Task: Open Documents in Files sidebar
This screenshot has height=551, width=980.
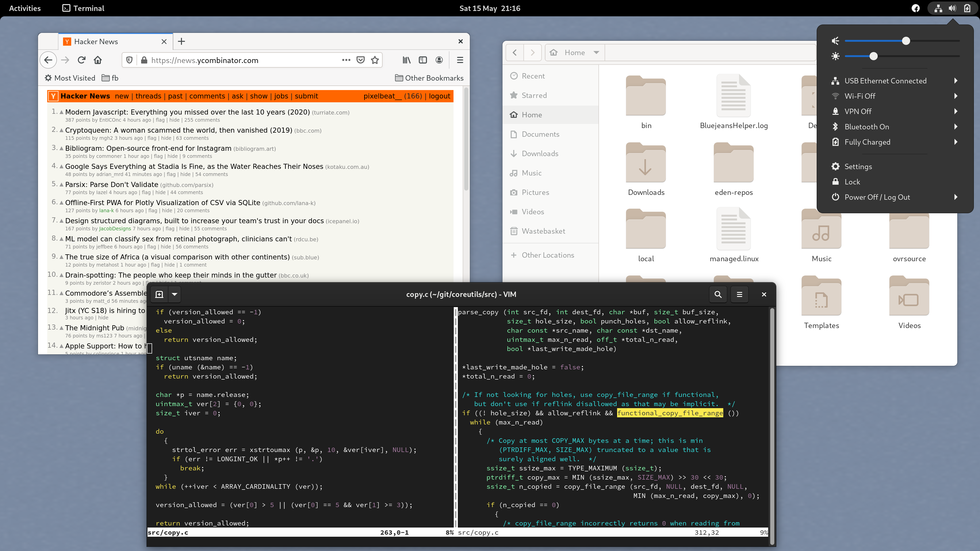Action: 550,134
